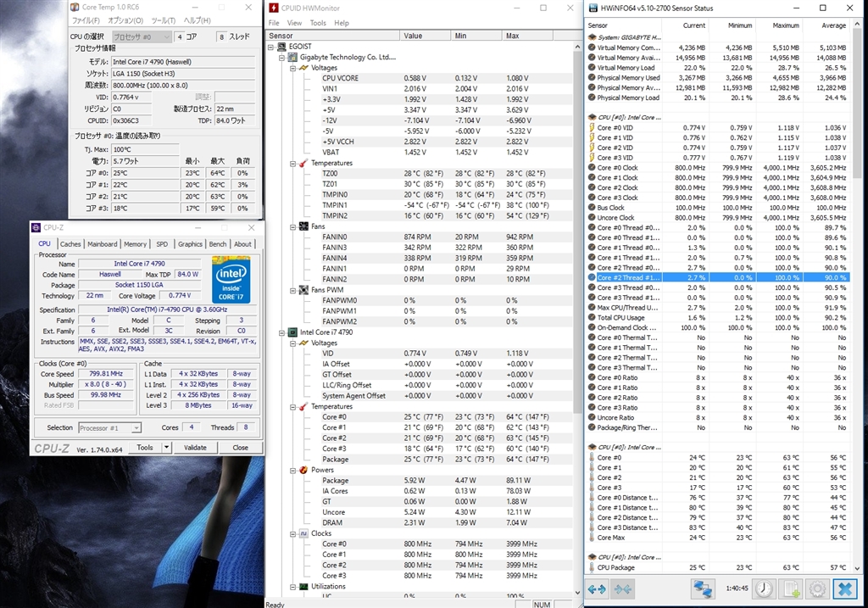The image size is (868, 608).
Task: Collapse the Fans tree node in HWMonitor
Action: tap(293, 226)
